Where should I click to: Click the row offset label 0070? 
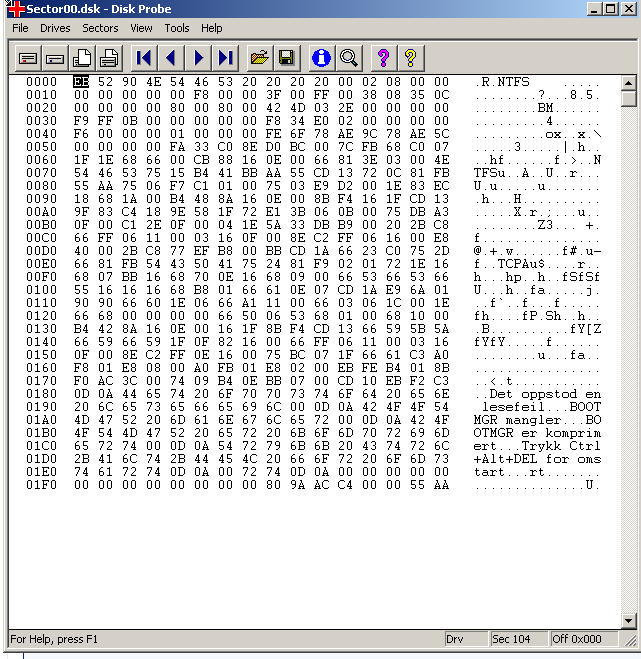click(41, 173)
